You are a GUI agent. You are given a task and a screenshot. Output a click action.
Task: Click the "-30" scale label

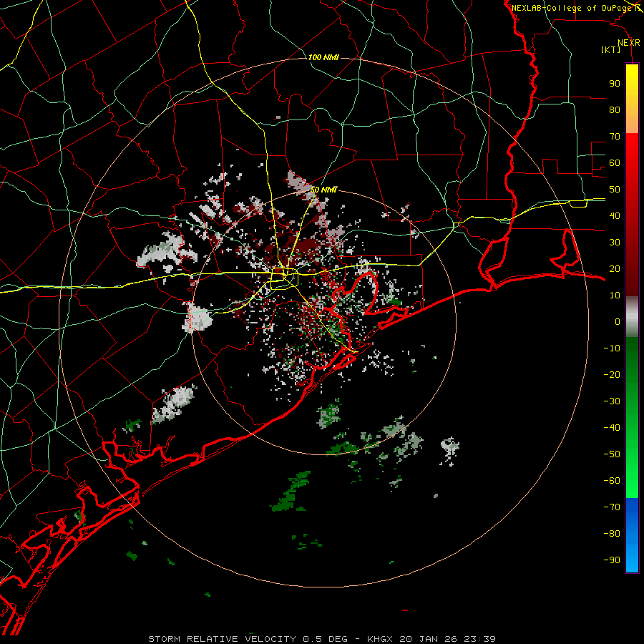[x=612, y=401]
